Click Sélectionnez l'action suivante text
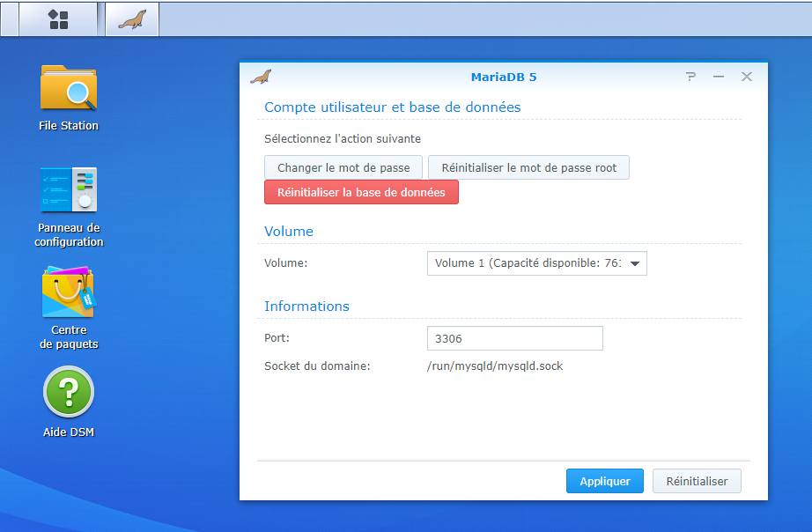 343,139
